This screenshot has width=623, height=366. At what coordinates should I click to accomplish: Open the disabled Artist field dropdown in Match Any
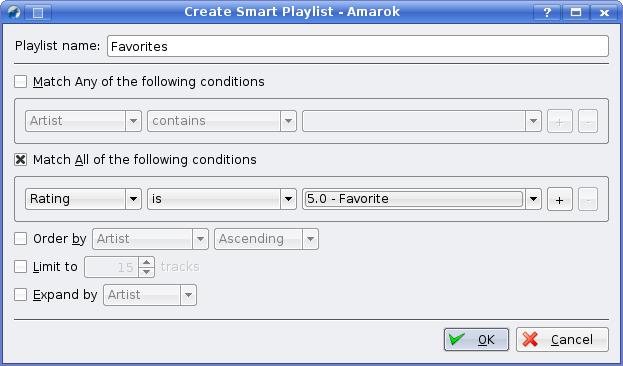click(x=83, y=121)
